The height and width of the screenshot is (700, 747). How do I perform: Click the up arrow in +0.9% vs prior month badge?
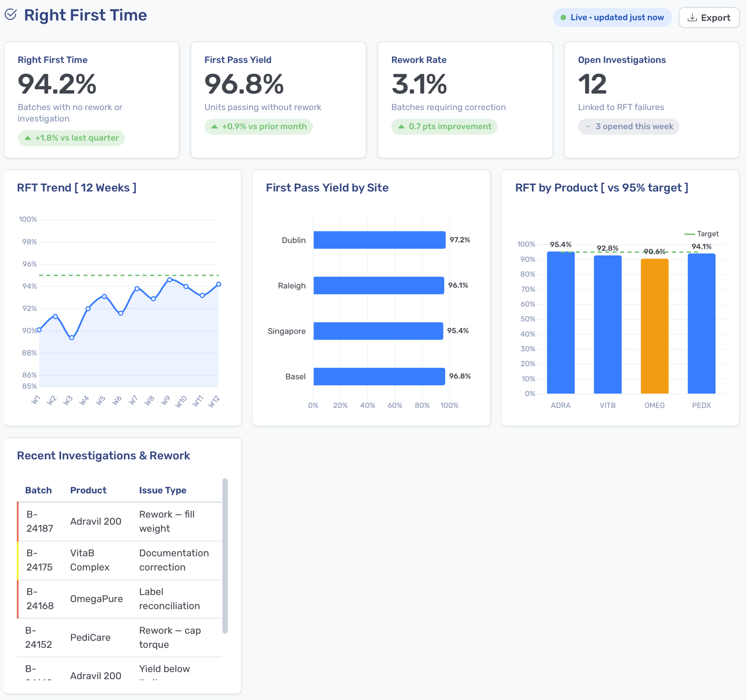pyautogui.click(x=214, y=127)
